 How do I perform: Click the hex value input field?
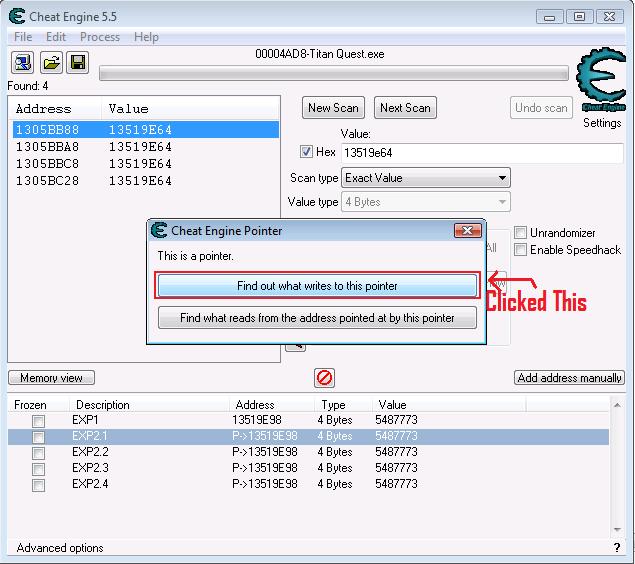[x=481, y=152]
